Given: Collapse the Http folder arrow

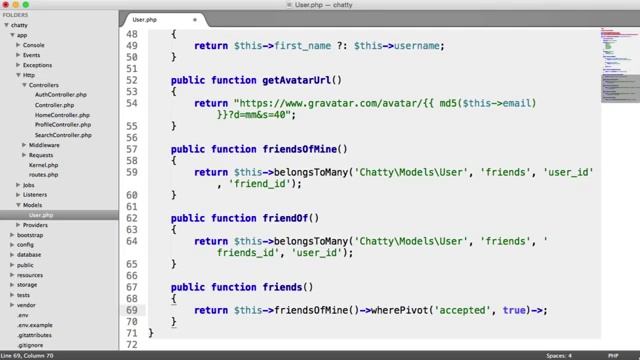Looking at the screenshot, I should point(18,75).
